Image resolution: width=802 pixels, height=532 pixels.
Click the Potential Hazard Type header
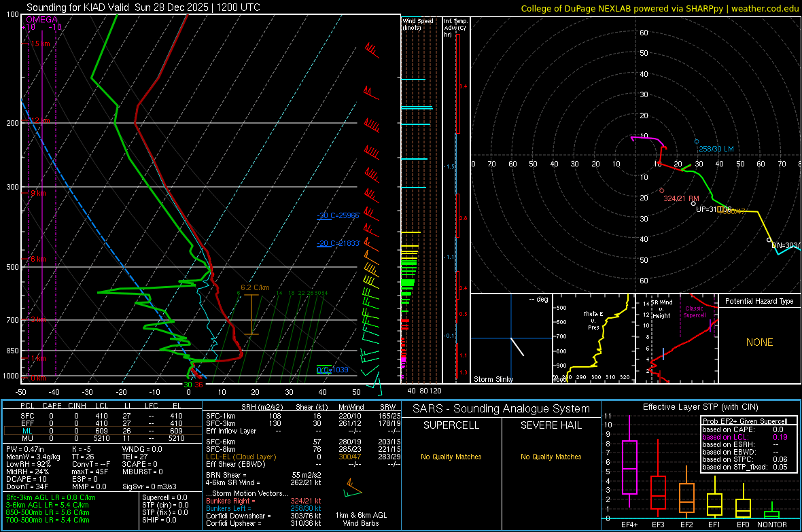[759, 301]
